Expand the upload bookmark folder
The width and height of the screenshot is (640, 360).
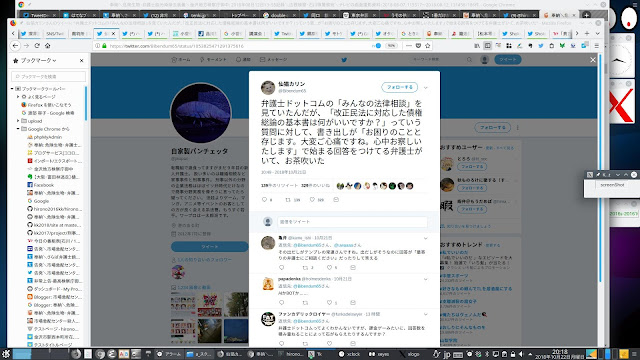(x=18, y=121)
